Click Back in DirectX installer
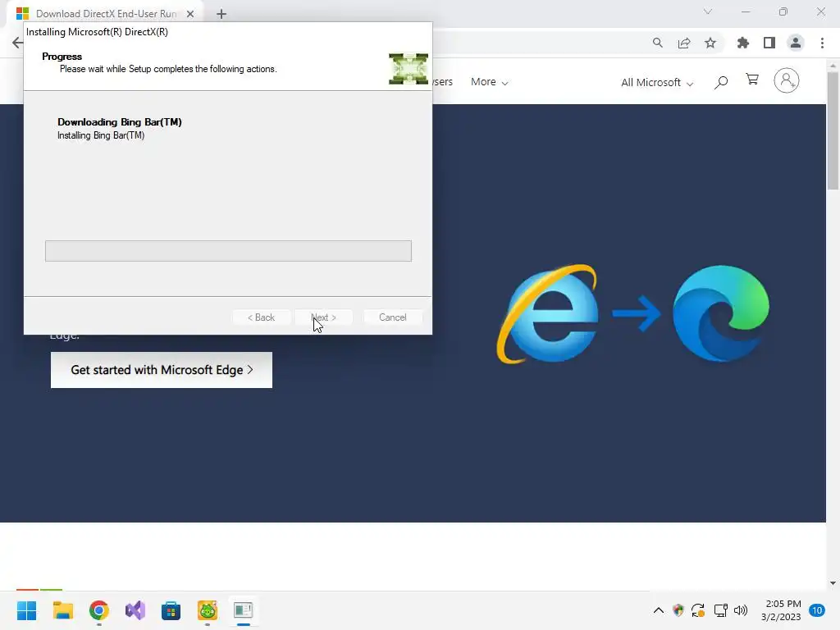The height and width of the screenshot is (630, 840). (x=261, y=317)
